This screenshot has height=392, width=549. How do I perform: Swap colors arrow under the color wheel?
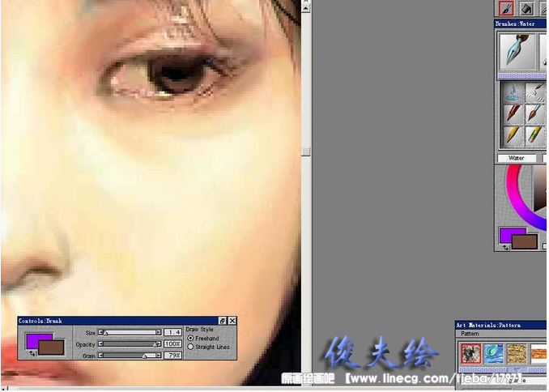(506, 248)
